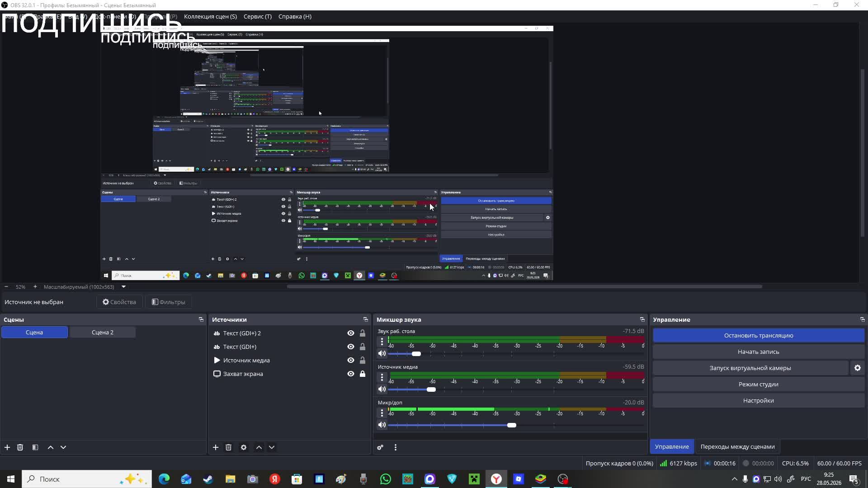This screenshot has width=868, height=488.
Task: Open virtual camera settings gear
Action: pyautogui.click(x=858, y=368)
